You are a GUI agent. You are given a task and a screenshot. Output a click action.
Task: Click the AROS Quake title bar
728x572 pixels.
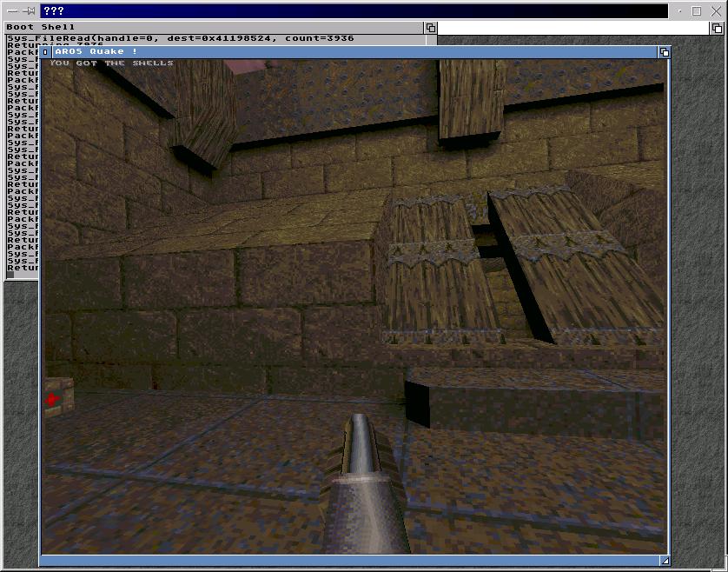347,52
